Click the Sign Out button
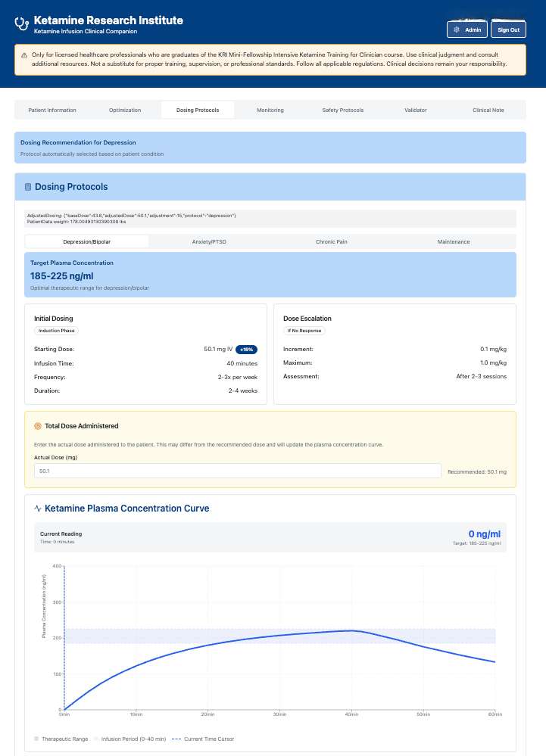This screenshot has height=756, width=546. pyautogui.click(x=508, y=30)
